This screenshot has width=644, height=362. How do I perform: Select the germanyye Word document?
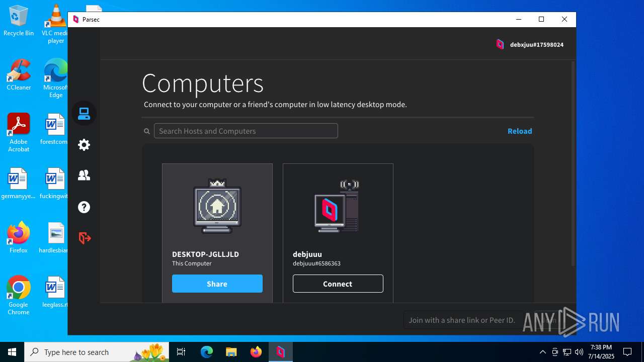pos(18,184)
